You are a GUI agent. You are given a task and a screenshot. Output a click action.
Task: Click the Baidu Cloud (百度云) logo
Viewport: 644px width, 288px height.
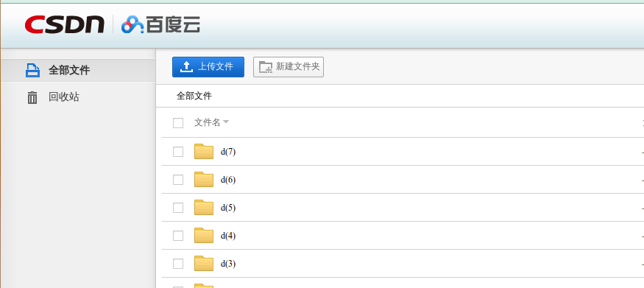[160, 24]
